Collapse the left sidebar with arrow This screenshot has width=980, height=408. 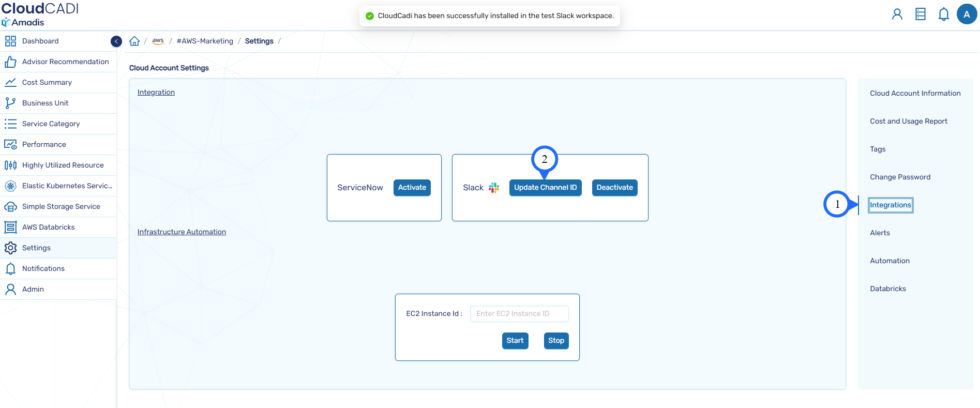116,41
